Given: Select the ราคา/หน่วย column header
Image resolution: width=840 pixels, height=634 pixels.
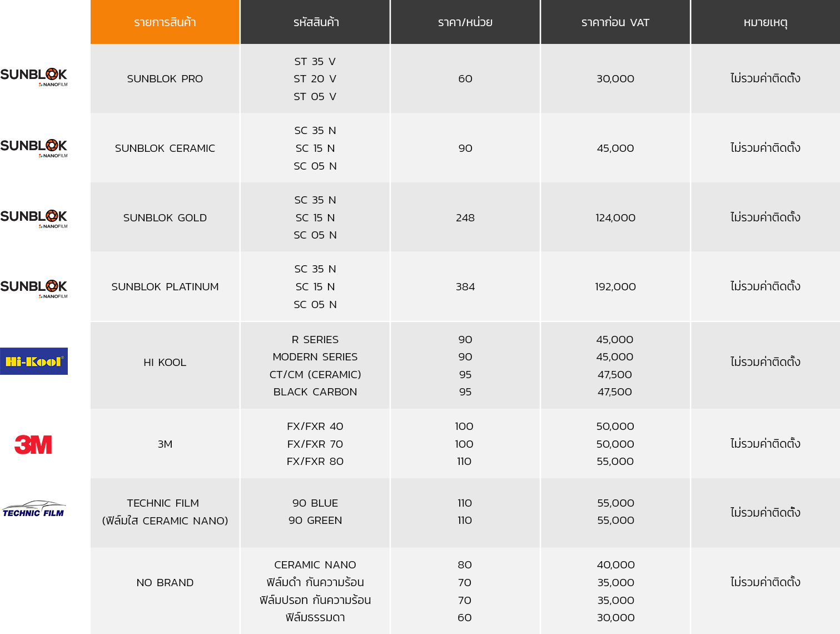Looking at the screenshot, I should click(x=465, y=22).
